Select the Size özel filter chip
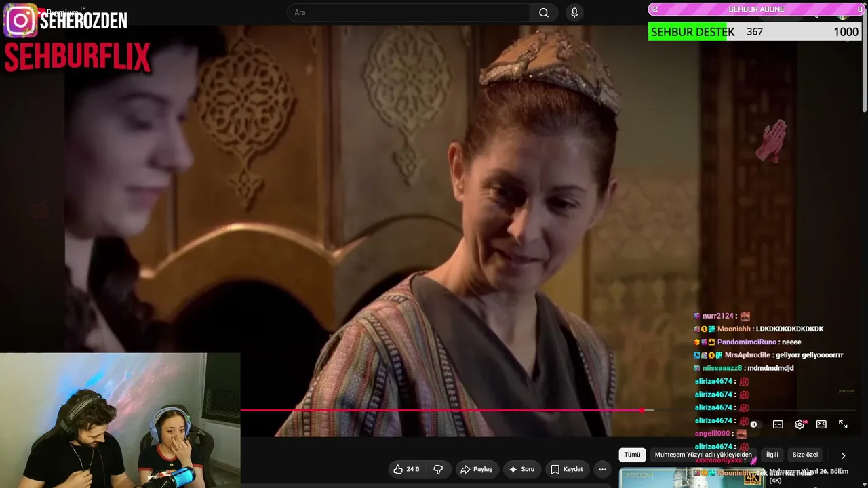This screenshot has width=868, height=488. [x=805, y=455]
